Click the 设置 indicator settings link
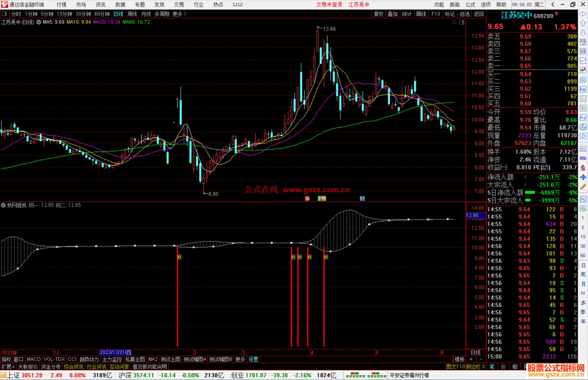 253,359
